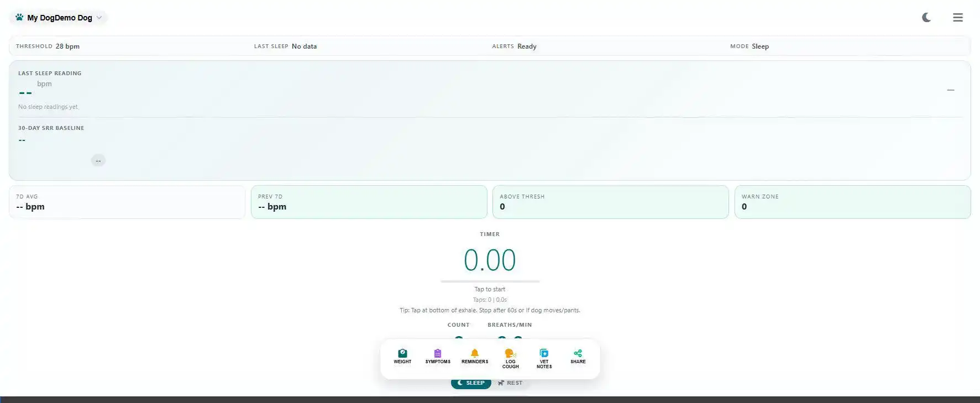Collapse the Last Sleep Reading card

click(x=950, y=90)
